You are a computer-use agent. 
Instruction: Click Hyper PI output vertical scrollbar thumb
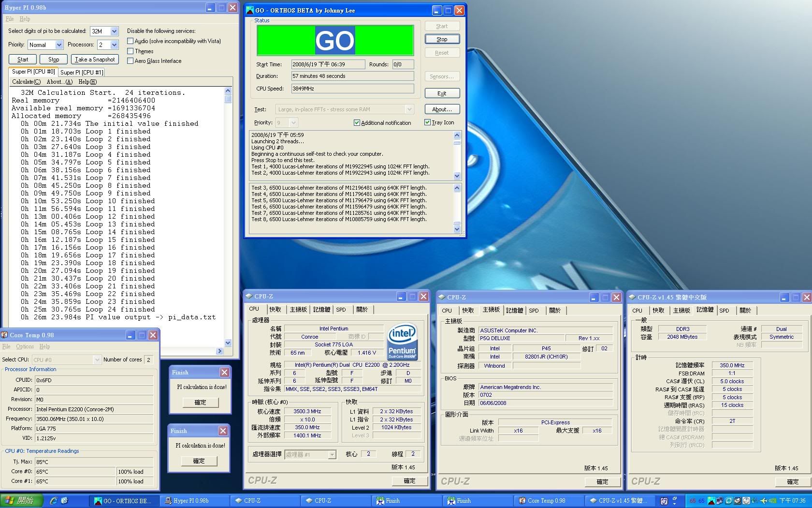[x=228, y=99]
